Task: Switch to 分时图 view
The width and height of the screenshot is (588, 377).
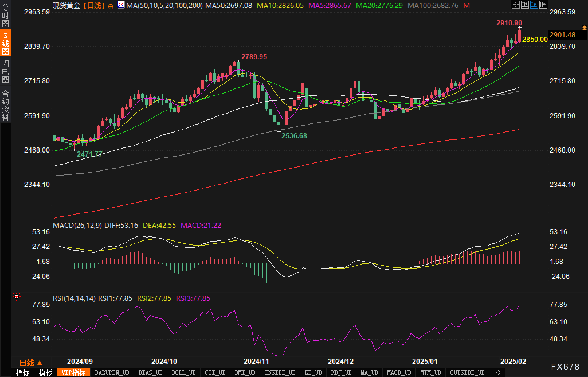Action: [x=5, y=15]
